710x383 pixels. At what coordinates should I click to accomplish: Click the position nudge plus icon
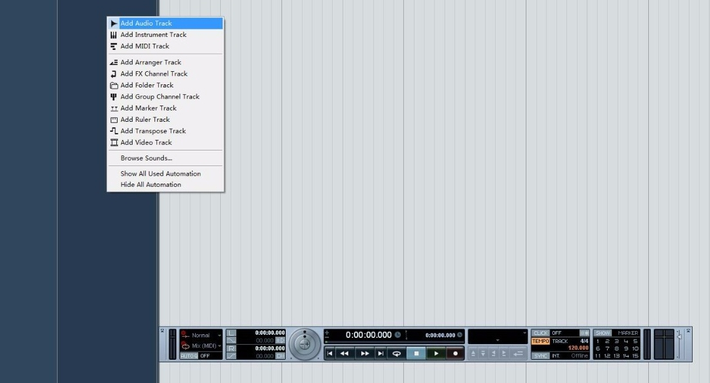coord(327,332)
